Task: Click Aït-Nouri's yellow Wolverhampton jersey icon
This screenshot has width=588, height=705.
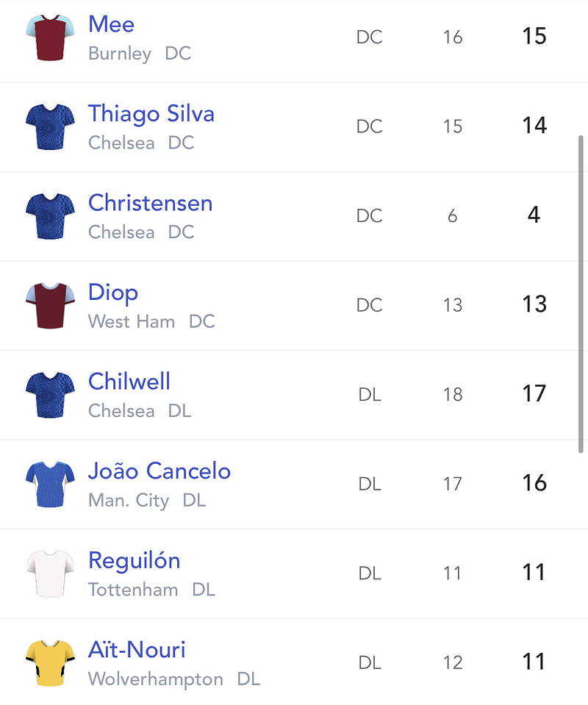Action: click(x=50, y=663)
